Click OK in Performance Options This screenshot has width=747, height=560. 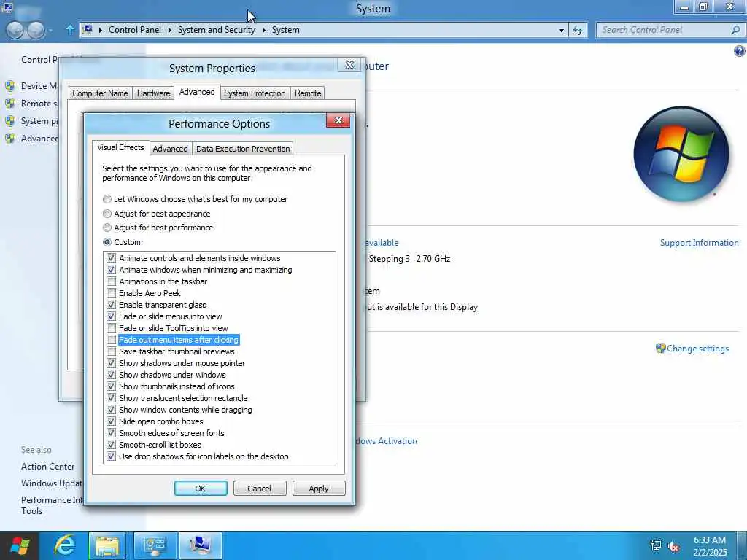tap(201, 489)
